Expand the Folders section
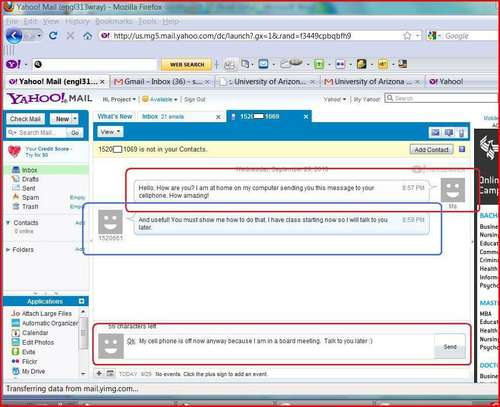The image size is (500, 407). 7,249
